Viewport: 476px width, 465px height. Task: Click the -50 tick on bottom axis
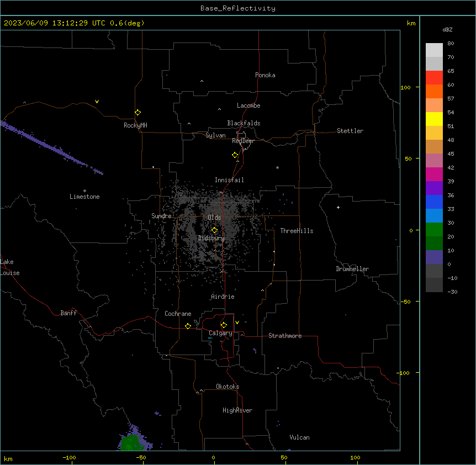point(141,457)
